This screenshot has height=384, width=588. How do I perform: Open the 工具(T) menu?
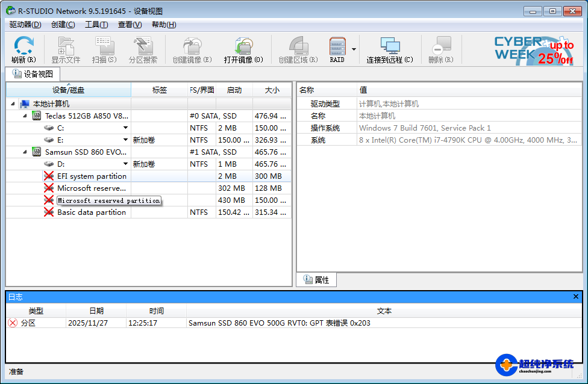point(96,25)
